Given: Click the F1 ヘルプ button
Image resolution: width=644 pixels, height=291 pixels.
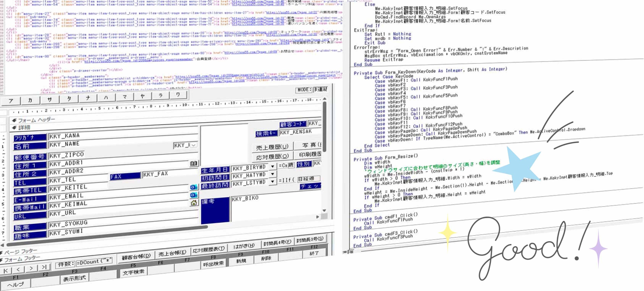Looking at the screenshot, I should click(x=16, y=284).
